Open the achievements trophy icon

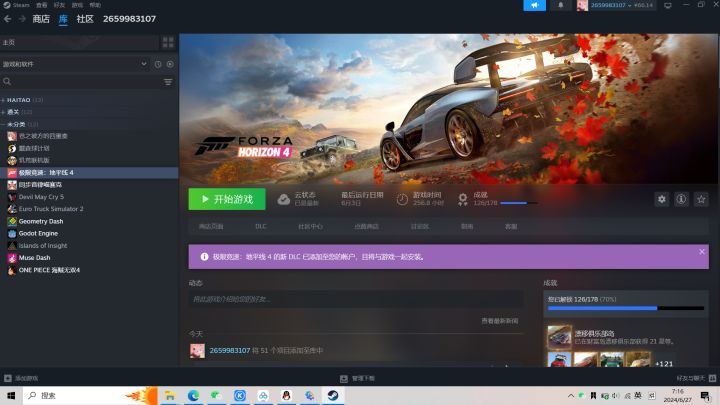(x=462, y=199)
